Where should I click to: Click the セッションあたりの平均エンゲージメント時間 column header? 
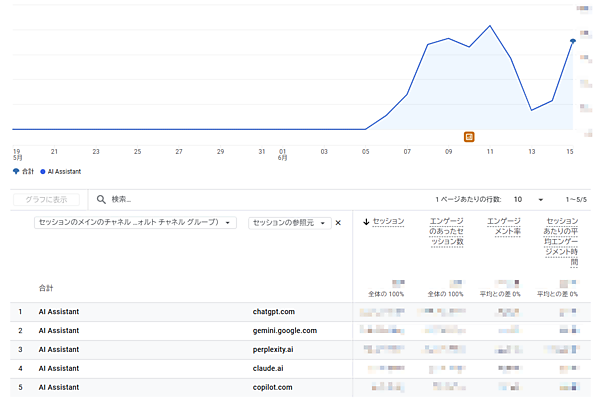pos(561,242)
